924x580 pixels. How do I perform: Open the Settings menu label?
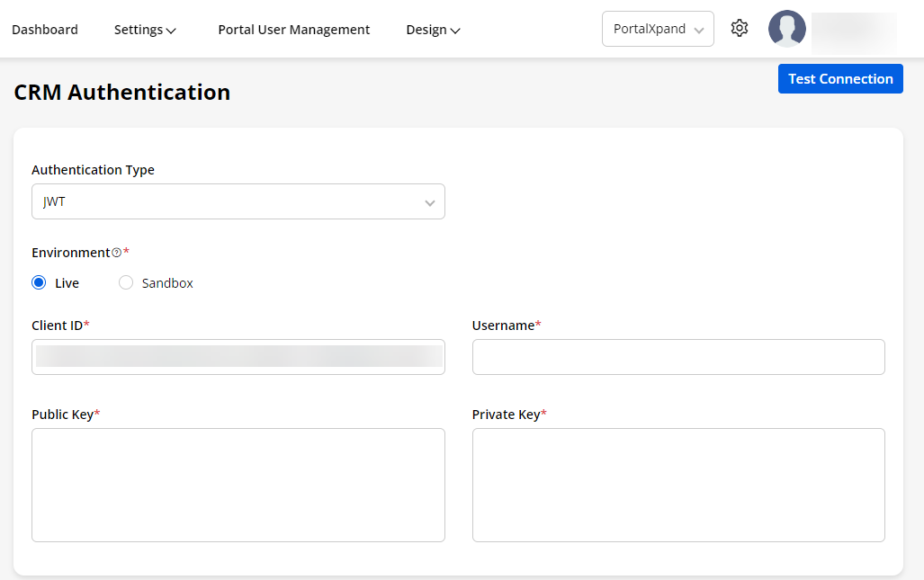pyautogui.click(x=139, y=30)
